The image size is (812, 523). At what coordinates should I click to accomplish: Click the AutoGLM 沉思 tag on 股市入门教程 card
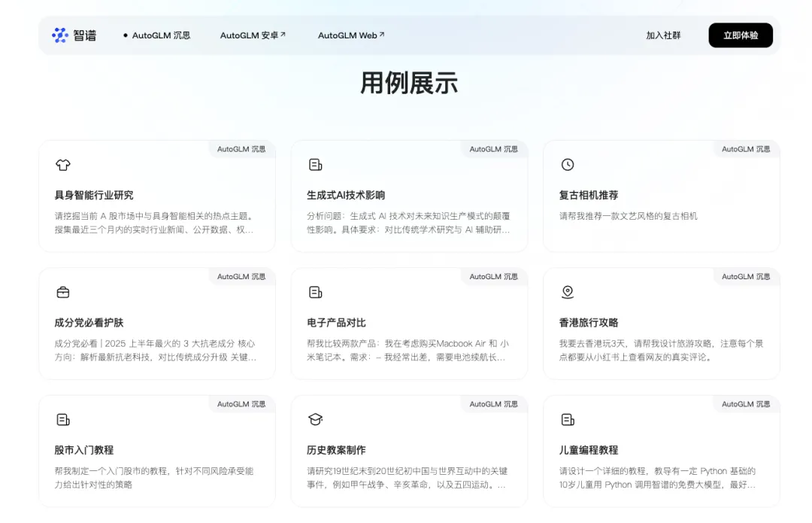click(x=241, y=404)
